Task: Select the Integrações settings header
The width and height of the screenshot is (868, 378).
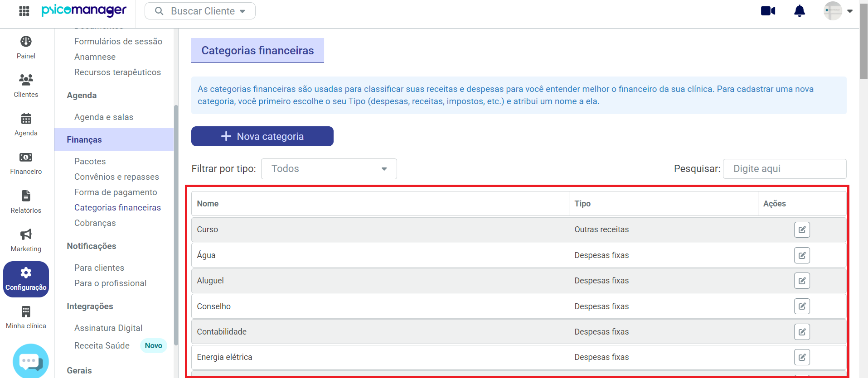Action: coord(90,306)
